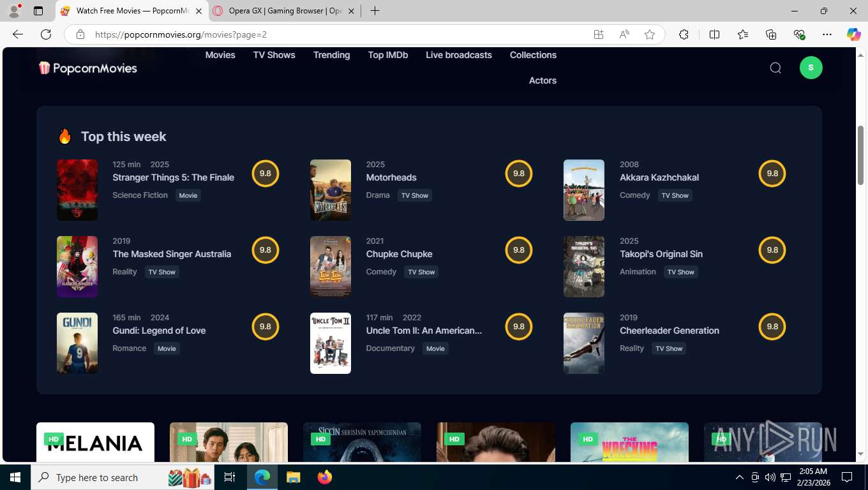
Task: Open Chupke Chupke title link
Action: (399, 254)
